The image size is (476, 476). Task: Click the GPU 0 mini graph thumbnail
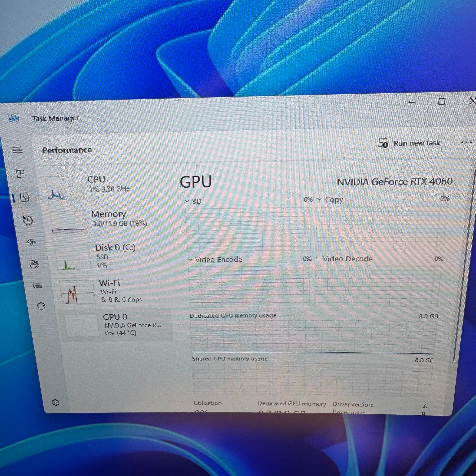coord(82,325)
